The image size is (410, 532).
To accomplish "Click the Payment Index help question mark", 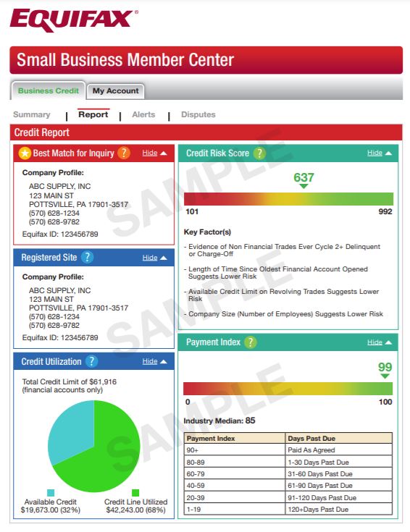I will click(251, 342).
